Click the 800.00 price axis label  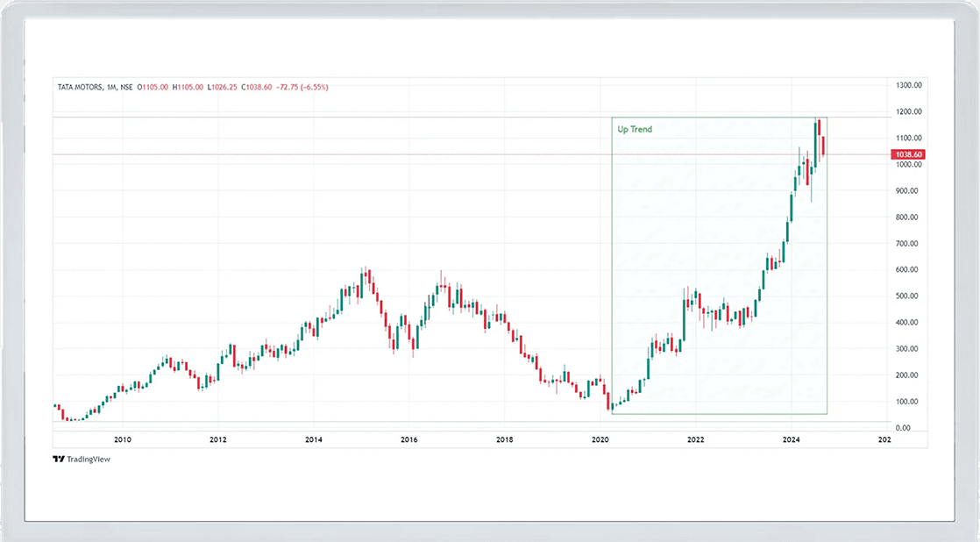point(907,217)
